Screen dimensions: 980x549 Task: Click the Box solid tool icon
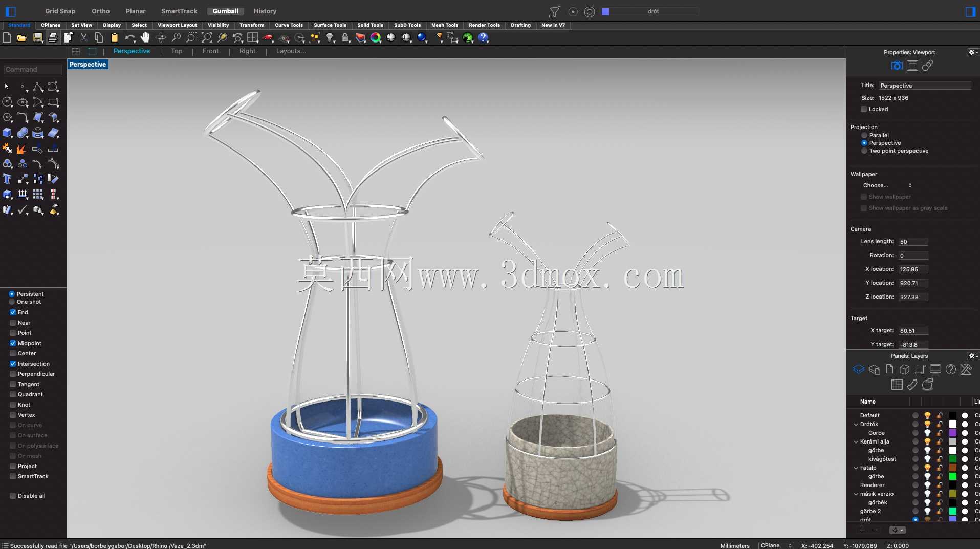[7, 133]
